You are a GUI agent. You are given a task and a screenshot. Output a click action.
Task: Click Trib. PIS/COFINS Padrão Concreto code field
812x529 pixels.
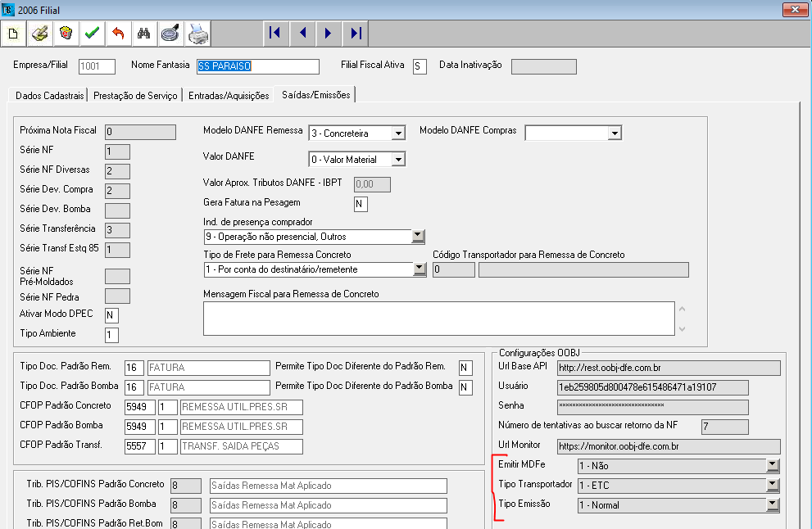(x=186, y=486)
